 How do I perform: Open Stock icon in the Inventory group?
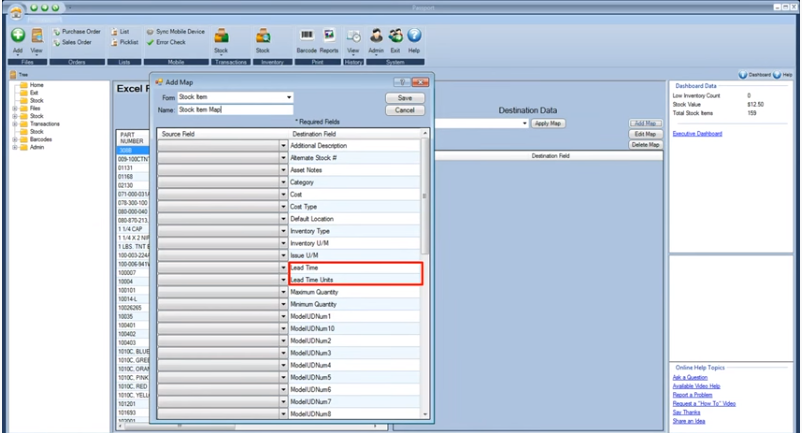[x=263, y=36]
